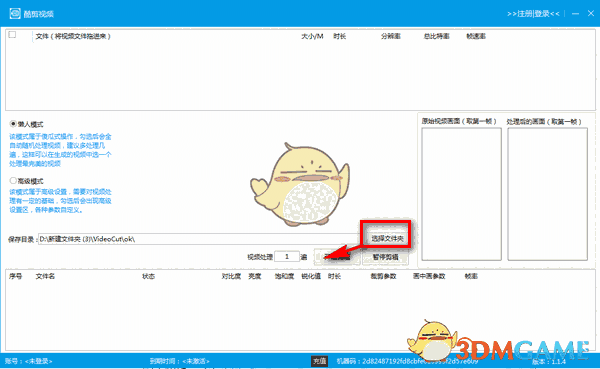Click the 开始剪辑 button beside 暂停剪辑
600x369 pixels.
click(x=336, y=257)
